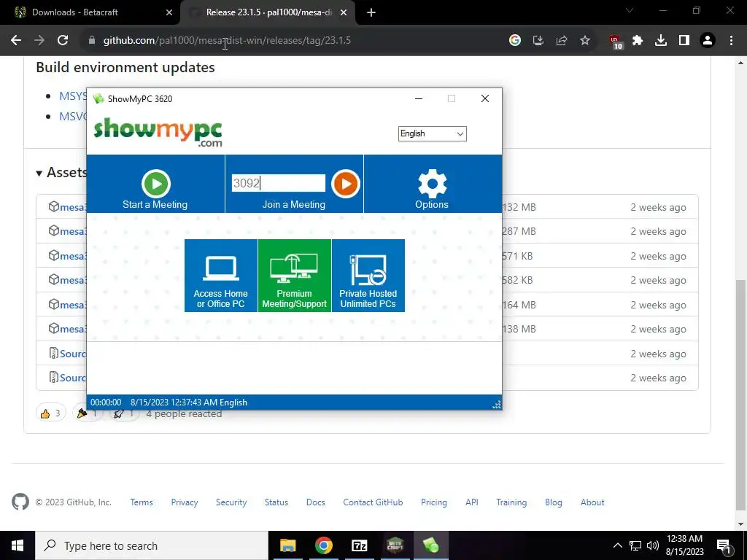Collapse the Assets section triangle on GitHub
The height and width of the screenshot is (560, 747).
click(x=39, y=173)
